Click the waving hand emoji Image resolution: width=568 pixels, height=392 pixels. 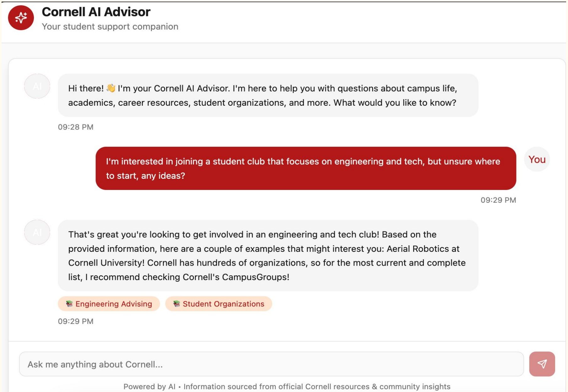(111, 88)
